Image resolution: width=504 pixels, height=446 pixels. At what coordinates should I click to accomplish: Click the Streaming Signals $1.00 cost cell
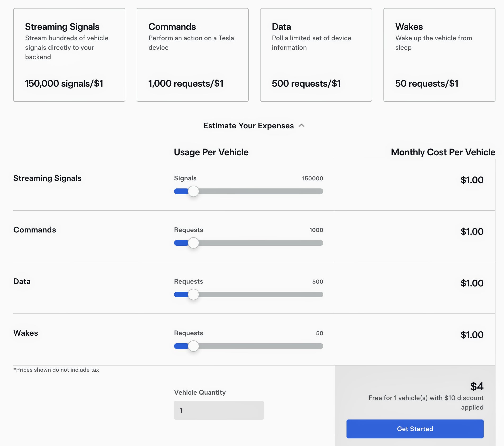472,180
